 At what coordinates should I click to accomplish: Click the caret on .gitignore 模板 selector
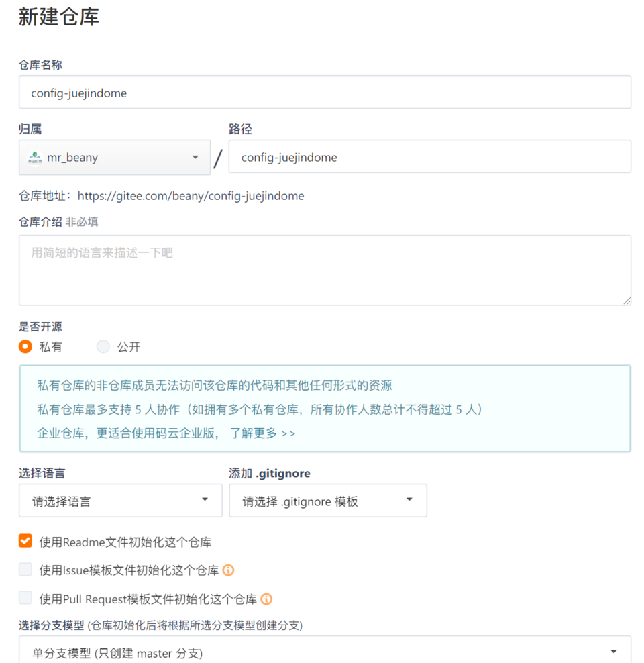(409, 500)
